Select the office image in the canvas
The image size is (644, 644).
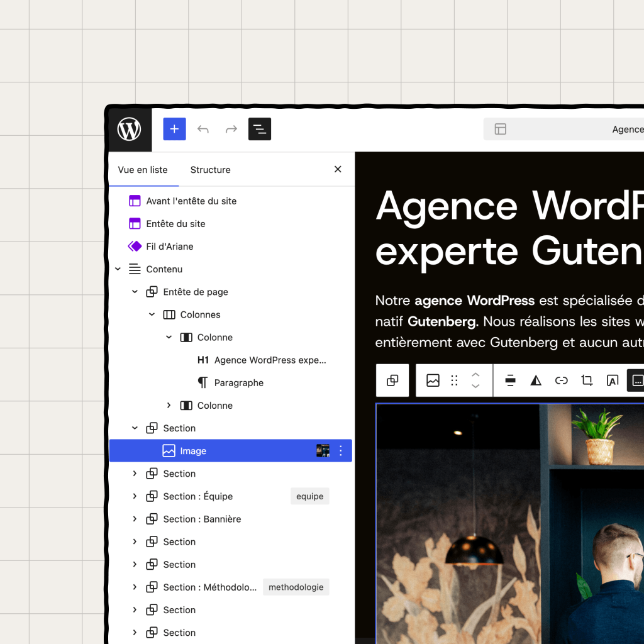[x=510, y=524]
